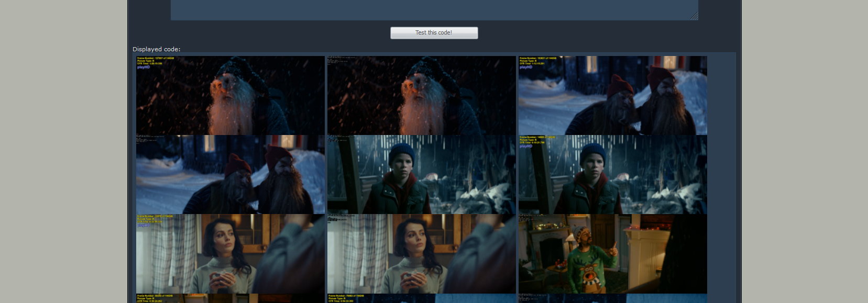Click frame number text on two gnomes screenshot

[538, 58]
